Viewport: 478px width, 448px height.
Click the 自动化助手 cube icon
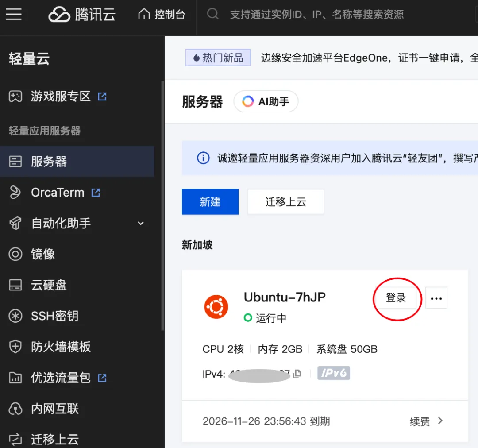(15, 223)
